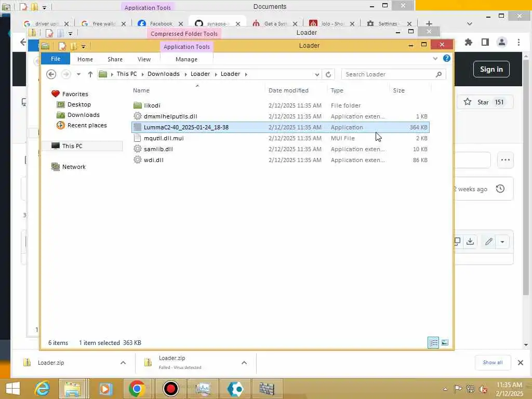Viewport: 532px width, 399px height.
Task: Expand the address bar history dropdown
Action: pos(316,74)
